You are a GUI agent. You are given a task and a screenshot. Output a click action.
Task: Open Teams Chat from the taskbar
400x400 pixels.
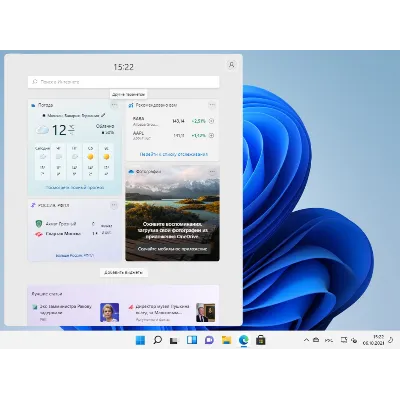[x=209, y=340]
